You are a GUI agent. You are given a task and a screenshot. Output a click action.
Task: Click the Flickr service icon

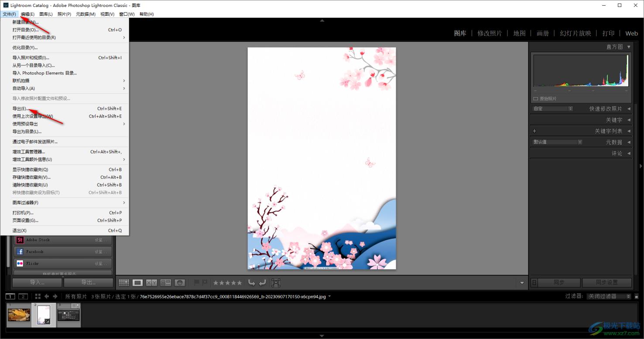[x=20, y=264]
